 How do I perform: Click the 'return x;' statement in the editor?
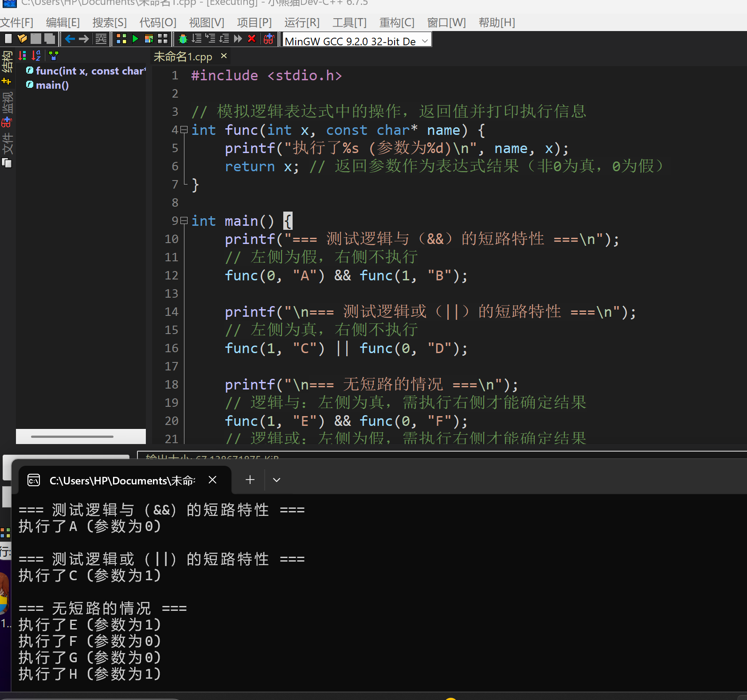pyautogui.click(x=262, y=167)
